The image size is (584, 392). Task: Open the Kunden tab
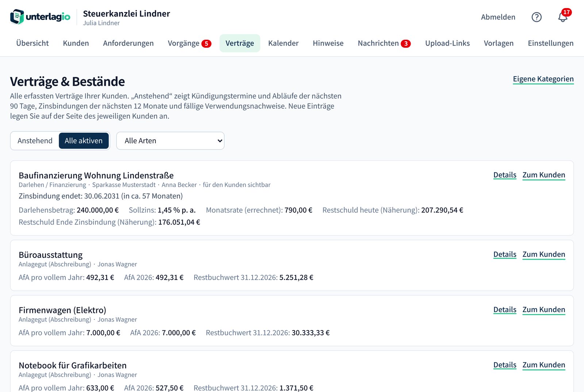tap(76, 43)
